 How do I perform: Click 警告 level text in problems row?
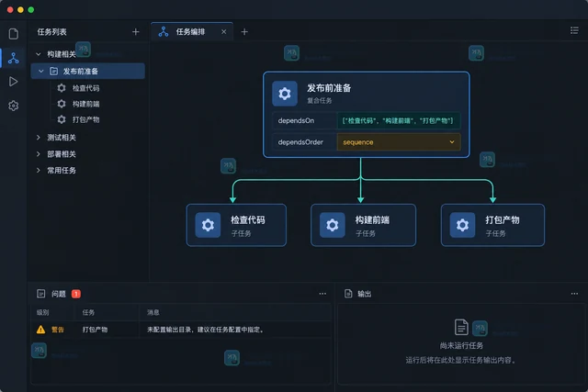pos(58,330)
